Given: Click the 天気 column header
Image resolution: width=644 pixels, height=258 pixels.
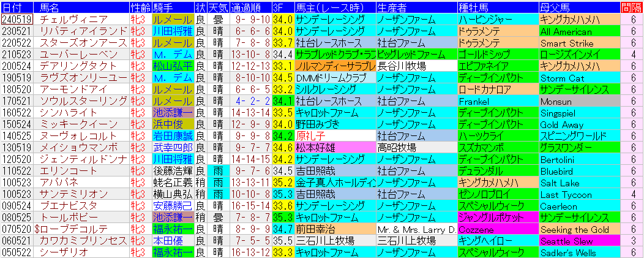Looking at the screenshot, I should click(218, 8).
